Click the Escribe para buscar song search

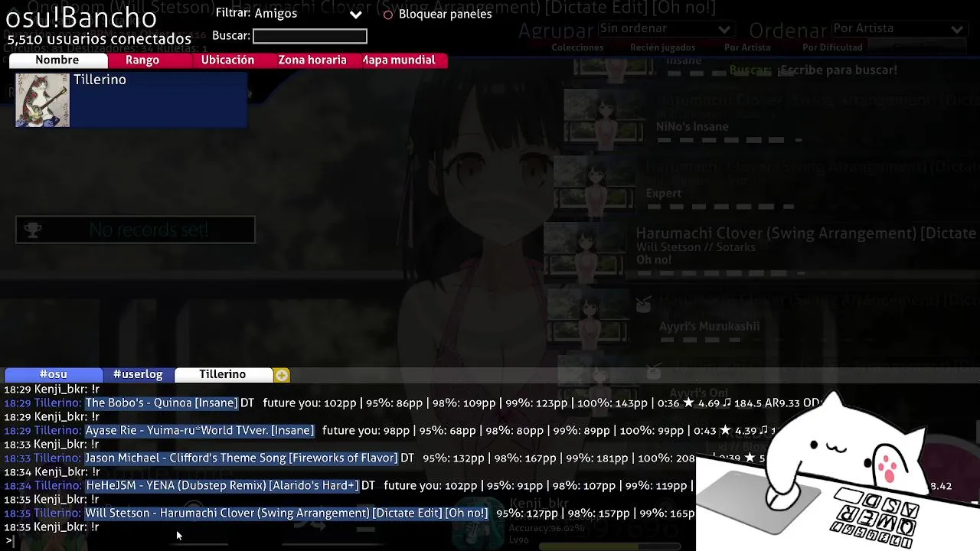coord(838,70)
